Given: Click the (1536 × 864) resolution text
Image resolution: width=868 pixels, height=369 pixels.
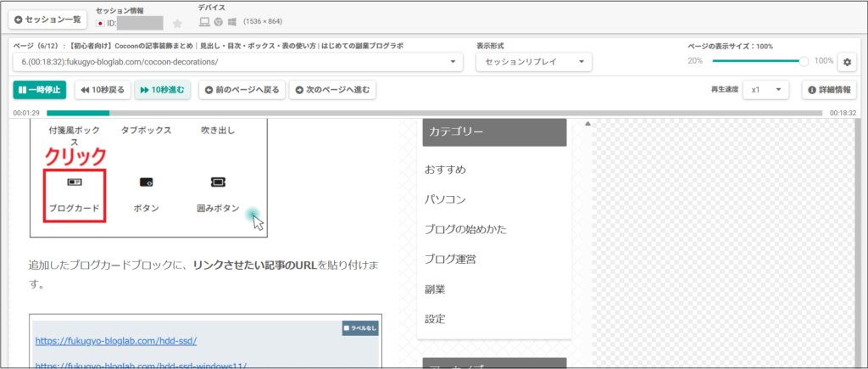Looking at the screenshot, I should point(264,21).
